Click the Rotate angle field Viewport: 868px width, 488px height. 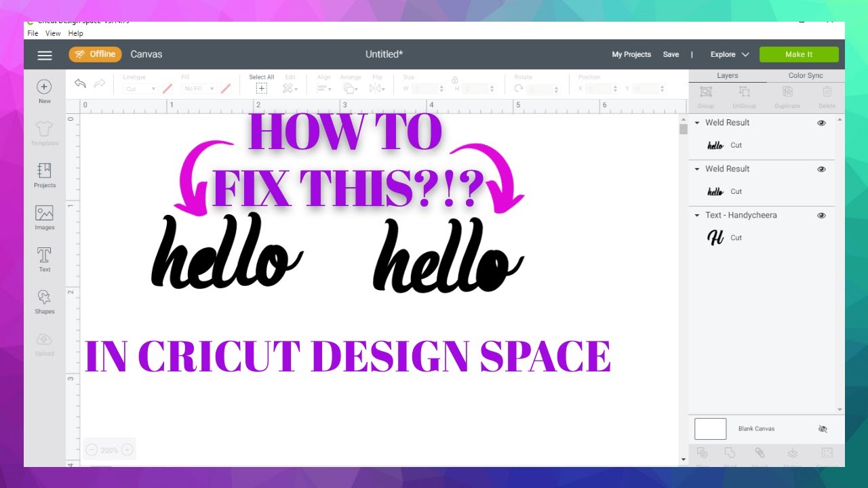pyautogui.click(x=543, y=89)
